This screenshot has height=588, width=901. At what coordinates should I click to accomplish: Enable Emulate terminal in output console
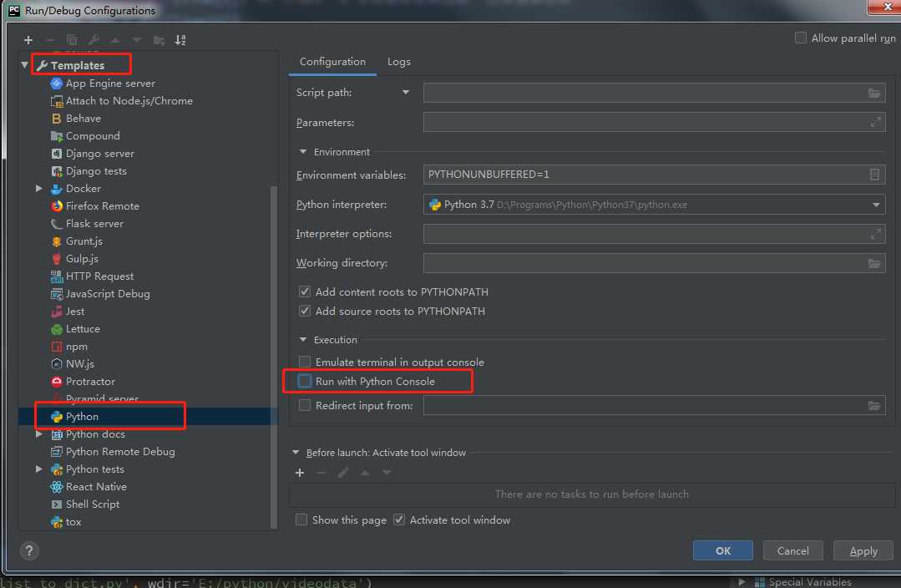(x=305, y=362)
